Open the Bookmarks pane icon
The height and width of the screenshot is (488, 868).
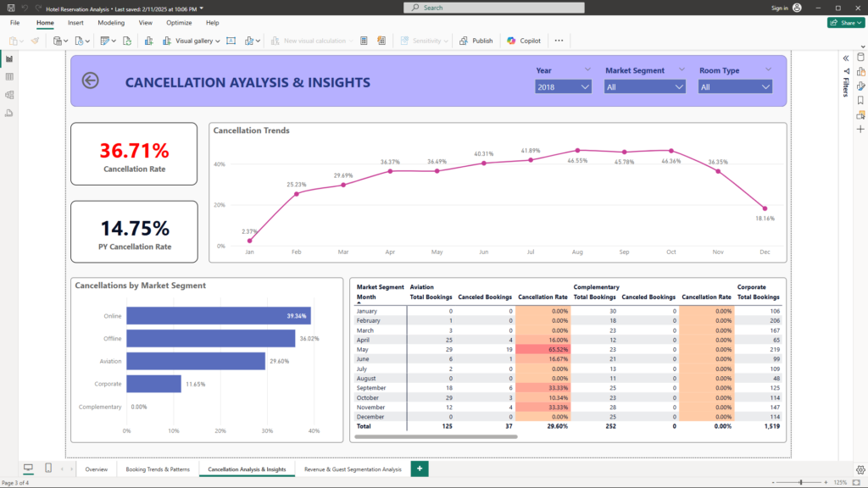point(860,100)
